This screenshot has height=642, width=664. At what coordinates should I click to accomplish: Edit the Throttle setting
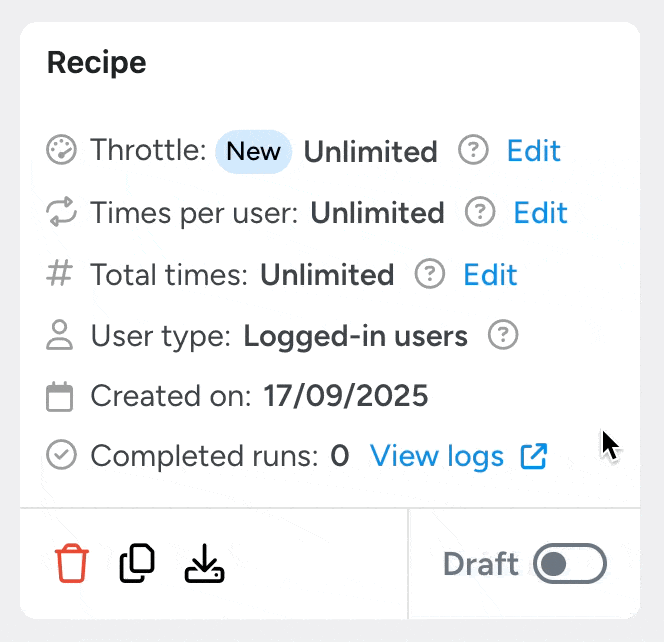533,151
